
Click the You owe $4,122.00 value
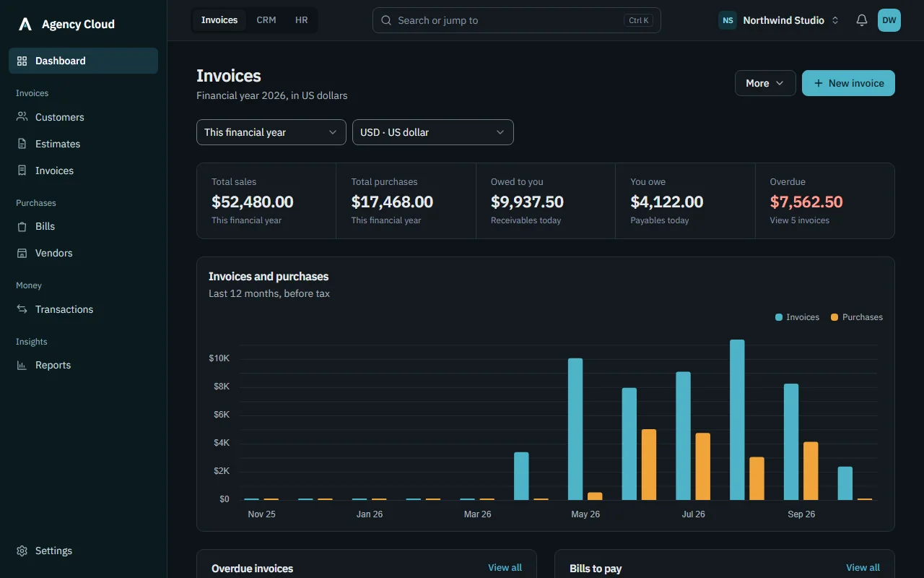click(667, 202)
